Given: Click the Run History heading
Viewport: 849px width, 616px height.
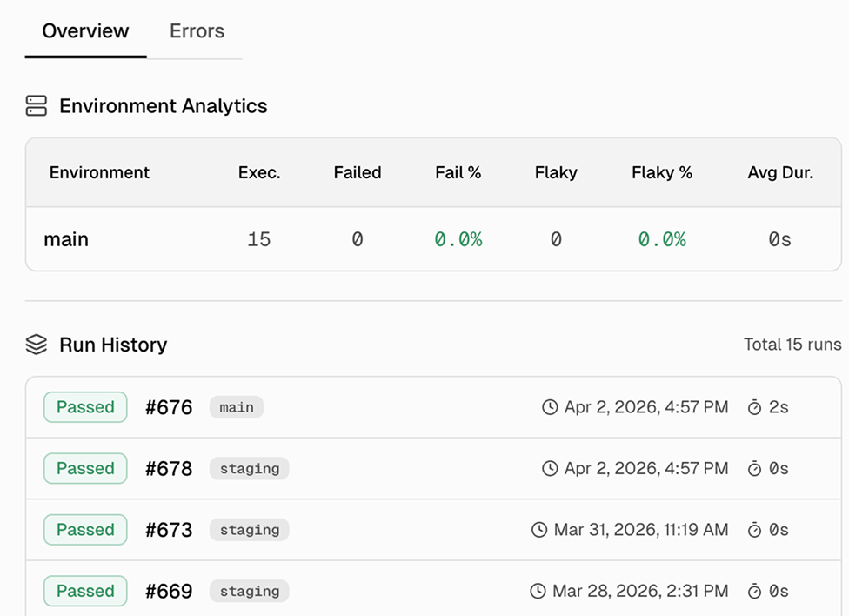Looking at the screenshot, I should click(113, 345).
